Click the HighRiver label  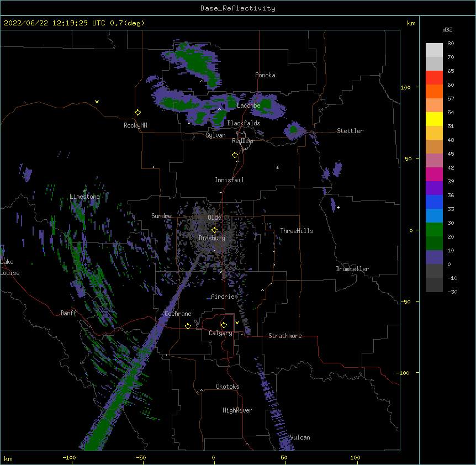tap(237, 410)
